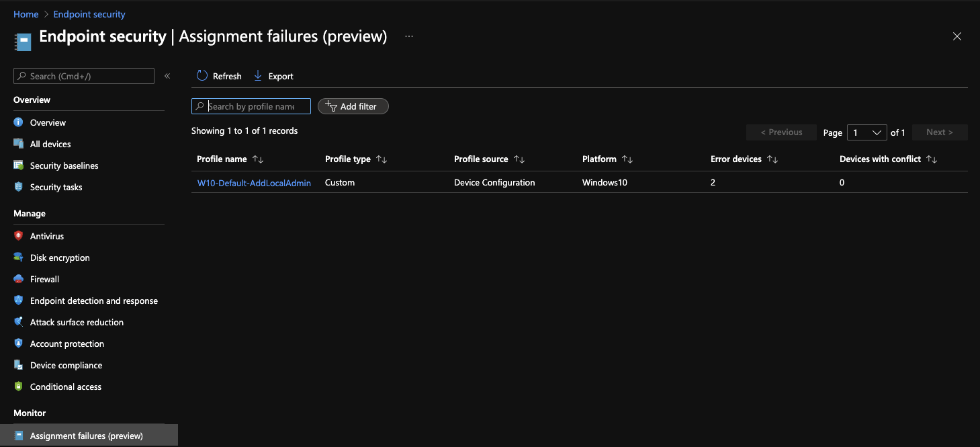This screenshot has width=980, height=447.
Task: Open Account protection menu item
Action: 67,343
